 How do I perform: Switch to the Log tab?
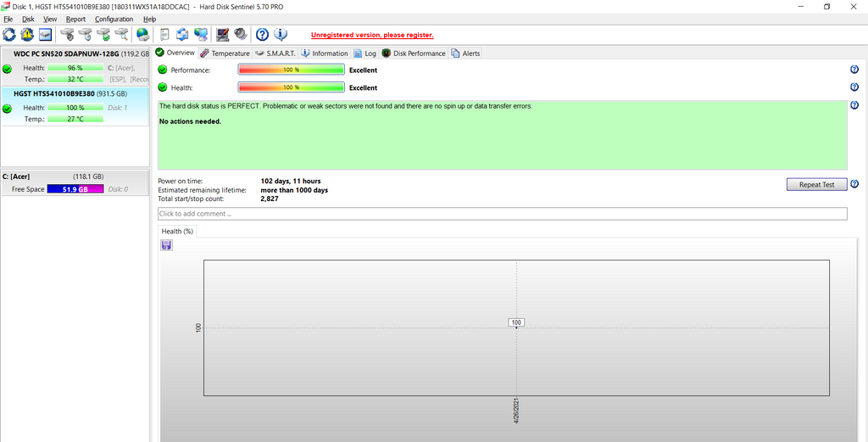(x=364, y=53)
